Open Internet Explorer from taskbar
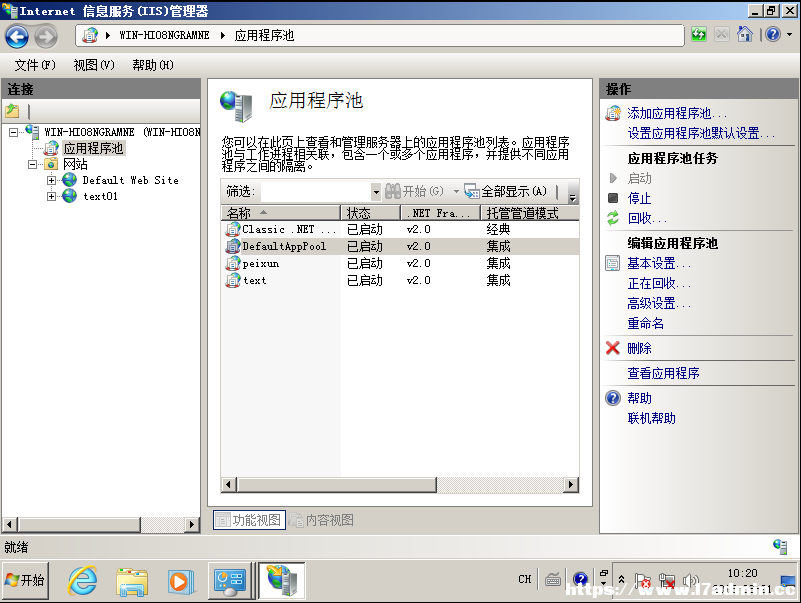The height and width of the screenshot is (603, 801). 83,581
